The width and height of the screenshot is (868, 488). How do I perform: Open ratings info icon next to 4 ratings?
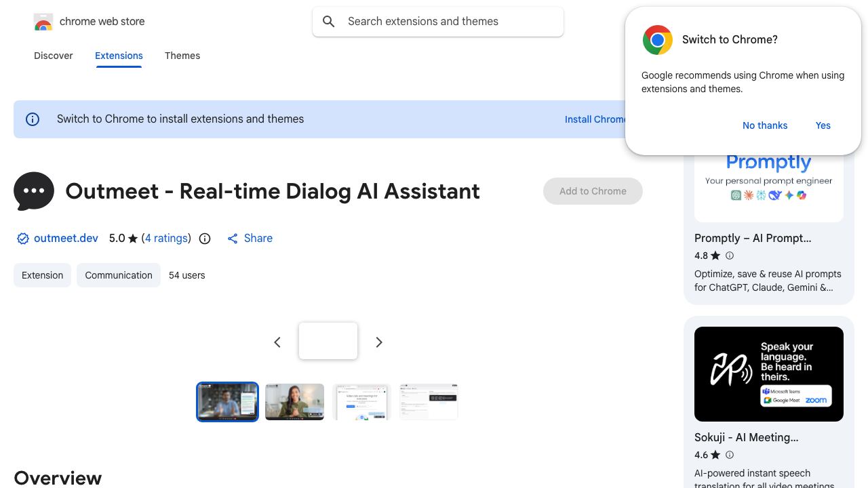click(x=205, y=239)
